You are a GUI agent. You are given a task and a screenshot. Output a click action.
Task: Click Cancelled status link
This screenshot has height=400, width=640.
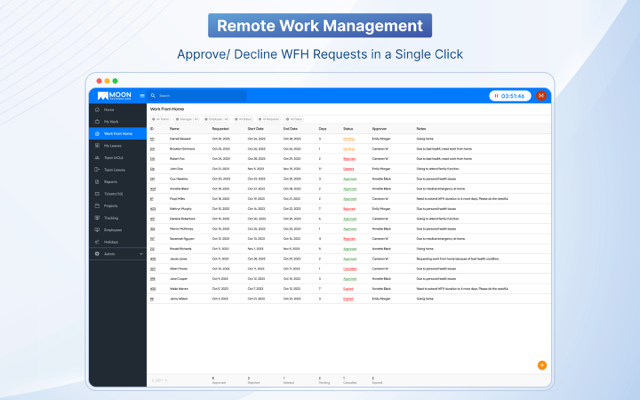[x=350, y=269]
